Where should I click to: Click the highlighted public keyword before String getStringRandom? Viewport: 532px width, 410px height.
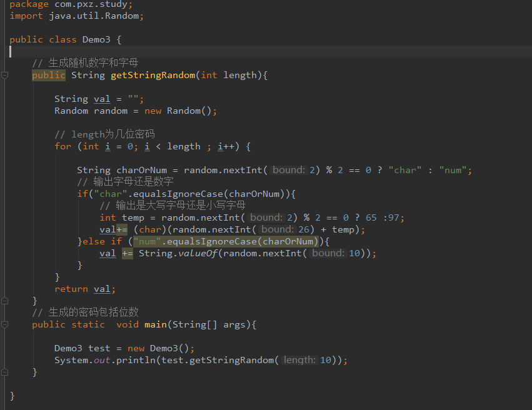[49, 75]
